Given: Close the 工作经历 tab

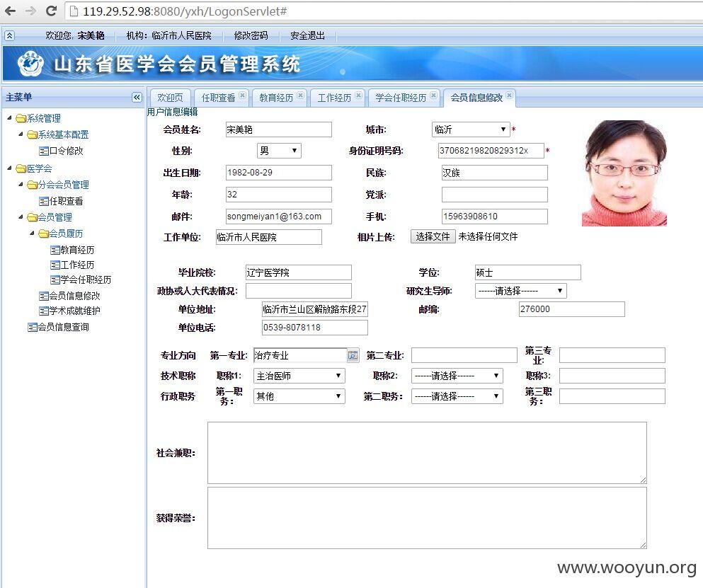Looking at the screenshot, I should click(358, 95).
